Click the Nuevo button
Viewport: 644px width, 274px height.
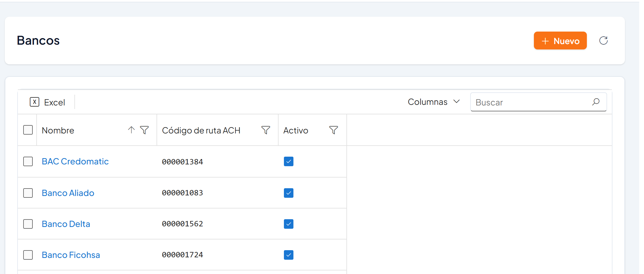click(x=560, y=41)
